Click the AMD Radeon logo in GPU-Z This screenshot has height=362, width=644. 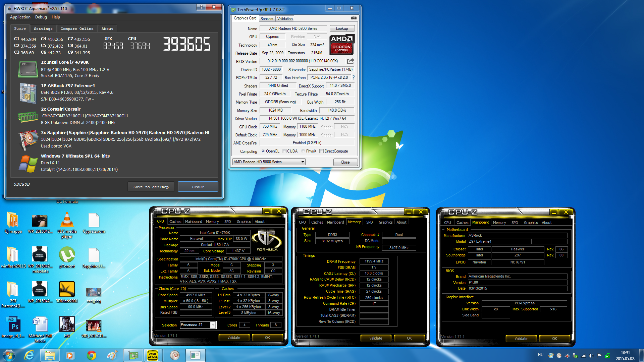coord(341,45)
